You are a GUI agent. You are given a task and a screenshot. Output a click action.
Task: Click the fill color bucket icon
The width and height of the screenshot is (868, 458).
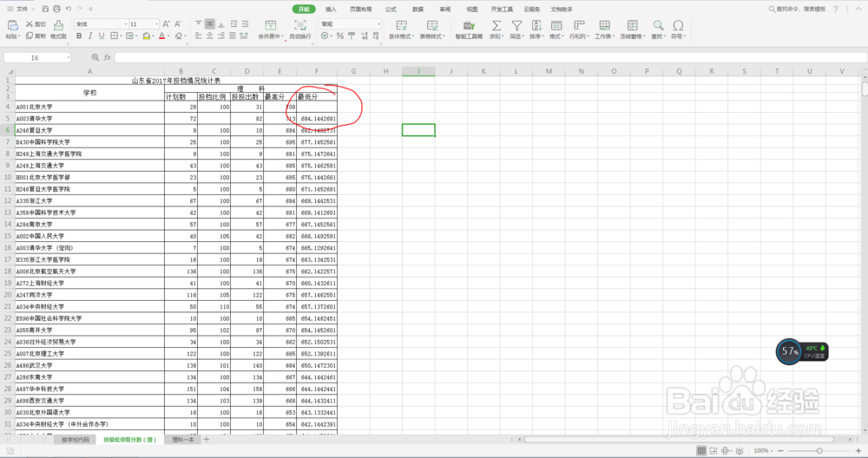146,36
